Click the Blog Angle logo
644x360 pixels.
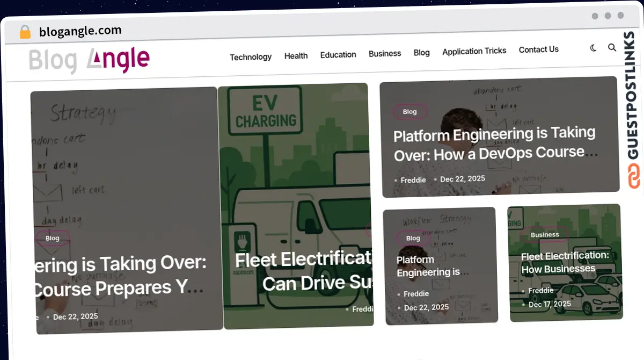89,60
